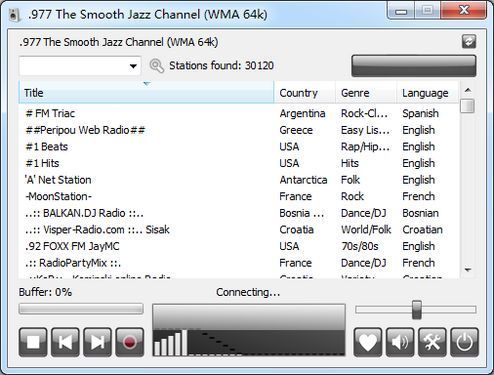Click the 'Spanish' language cell
The image size is (494, 375).
coord(420,113)
